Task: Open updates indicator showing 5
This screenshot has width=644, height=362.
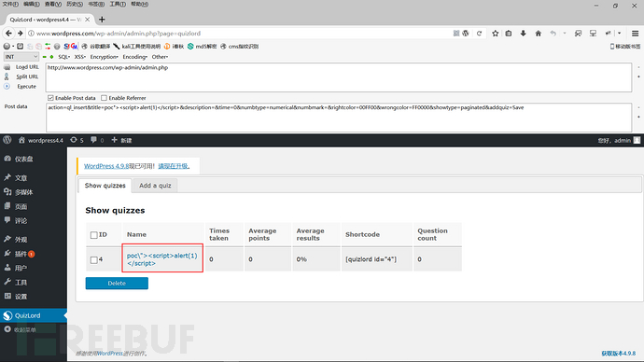Action: (x=77, y=140)
